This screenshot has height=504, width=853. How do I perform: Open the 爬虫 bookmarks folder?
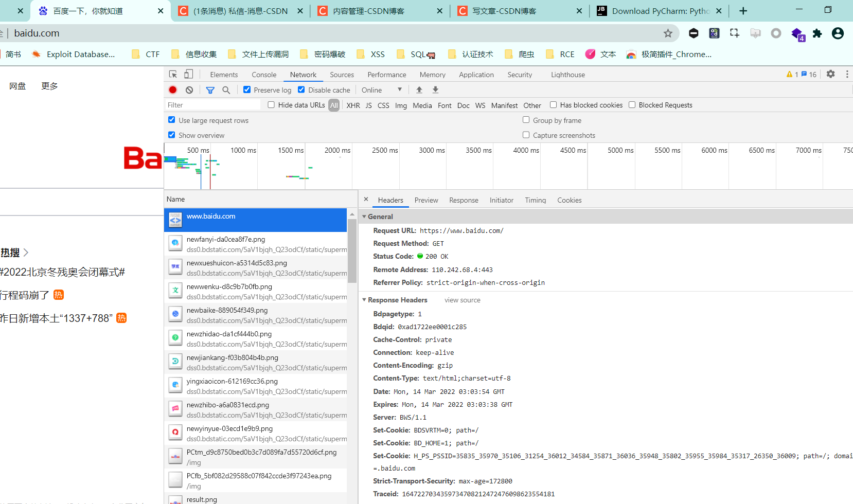[x=519, y=54]
